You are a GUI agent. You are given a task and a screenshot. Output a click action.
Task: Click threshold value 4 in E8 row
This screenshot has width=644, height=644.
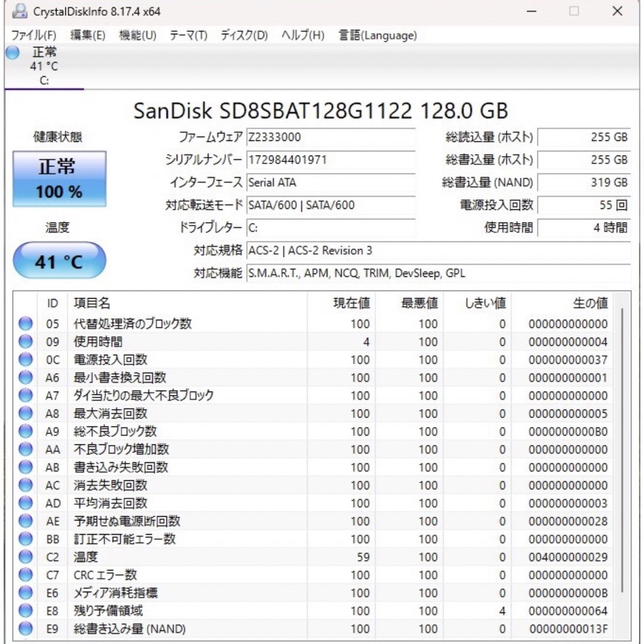(502, 611)
